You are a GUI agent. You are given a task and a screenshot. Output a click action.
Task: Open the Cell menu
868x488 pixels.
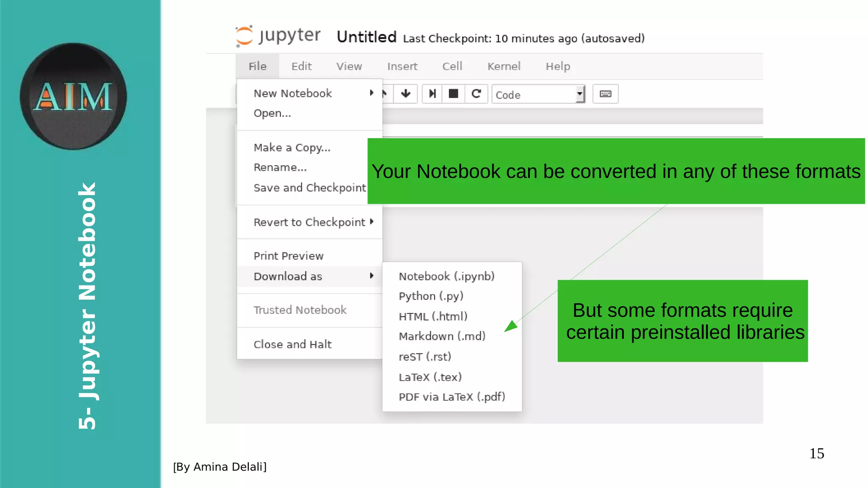[x=452, y=67]
